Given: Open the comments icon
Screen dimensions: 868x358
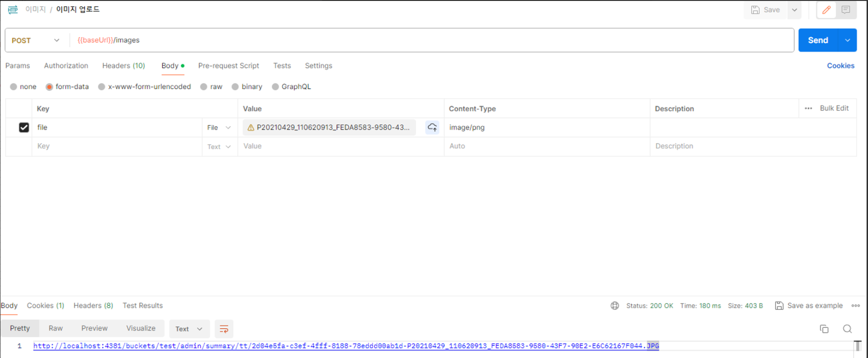Looking at the screenshot, I should (846, 10).
